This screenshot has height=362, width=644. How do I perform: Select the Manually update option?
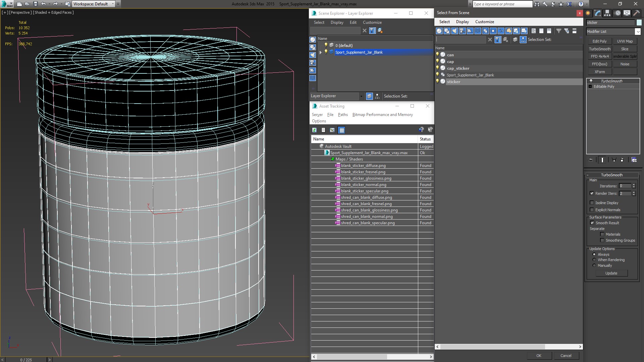594,265
